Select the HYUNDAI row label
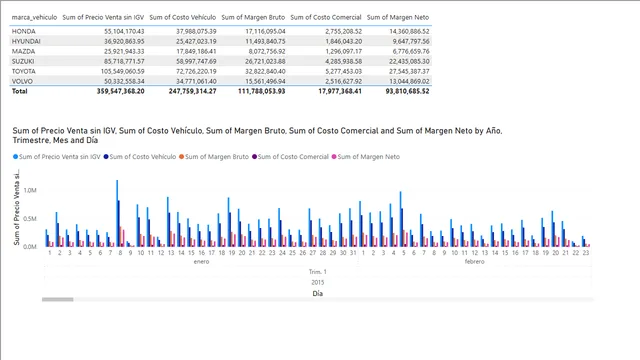Image resolution: width=640 pixels, height=360 pixels. tap(26, 41)
